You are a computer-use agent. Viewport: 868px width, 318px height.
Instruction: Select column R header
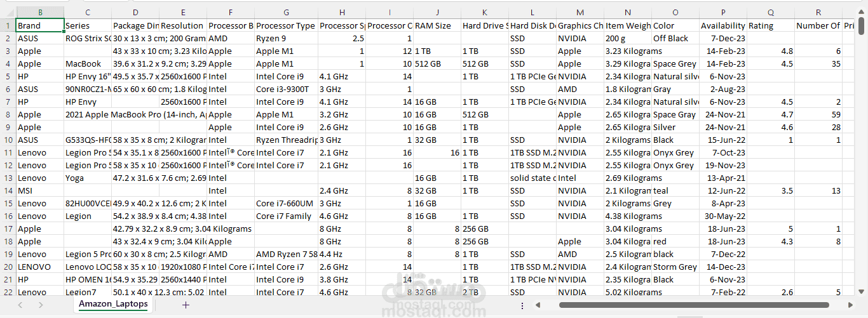pos(818,13)
